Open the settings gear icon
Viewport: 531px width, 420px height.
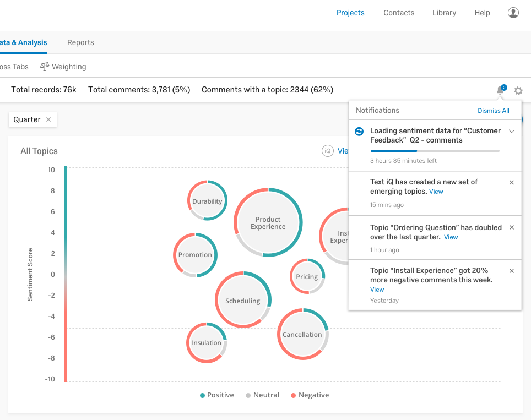(x=518, y=91)
